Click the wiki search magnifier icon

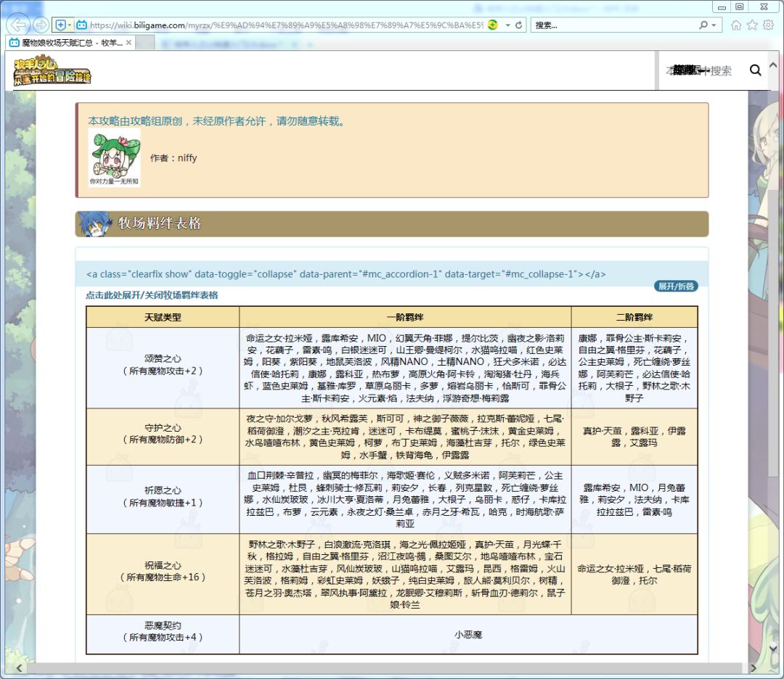[x=755, y=70]
